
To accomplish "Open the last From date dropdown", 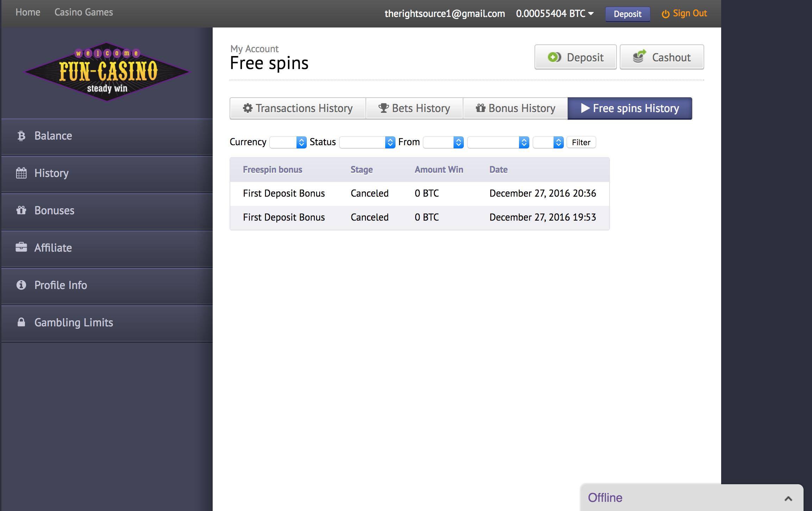I will [548, 142].
